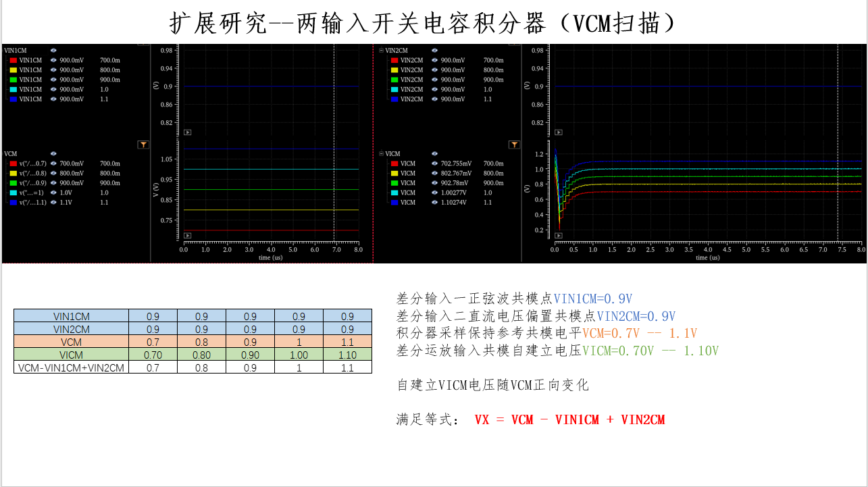The image size is (868, 487).
Task: Click the table cell reading 1.00
Action: click(299, 355)
